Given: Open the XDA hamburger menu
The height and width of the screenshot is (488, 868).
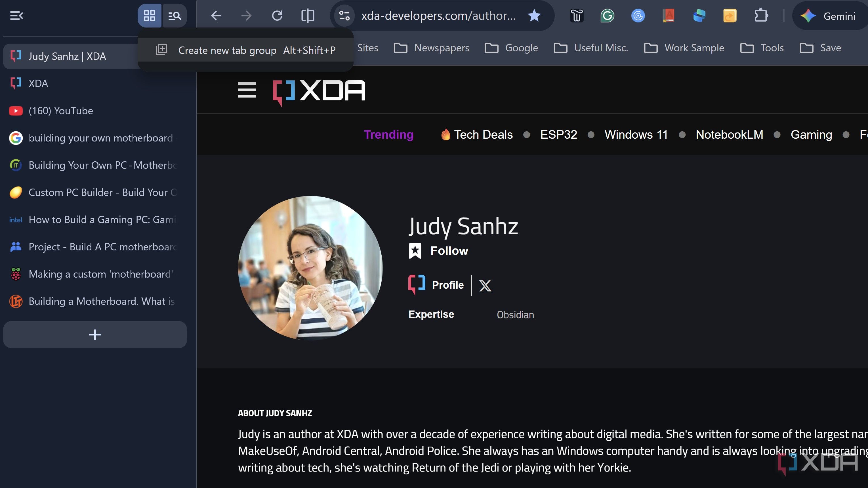Looking at the screenshot, I should click(247, 90).
